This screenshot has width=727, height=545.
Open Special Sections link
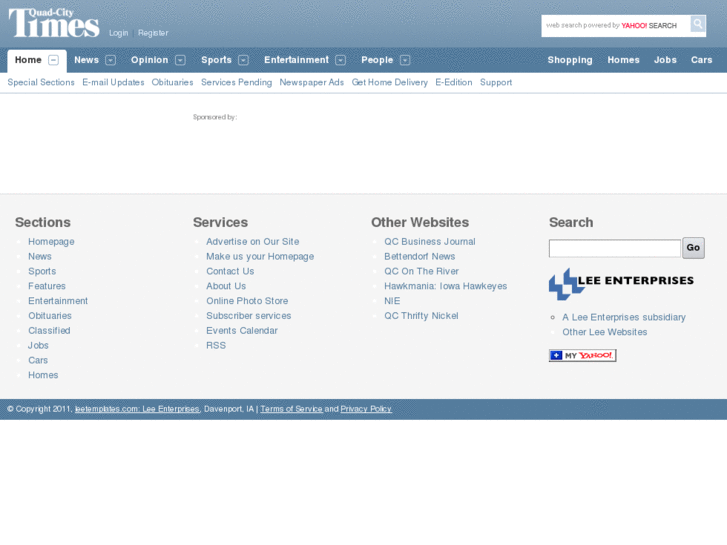click(41, 83)
